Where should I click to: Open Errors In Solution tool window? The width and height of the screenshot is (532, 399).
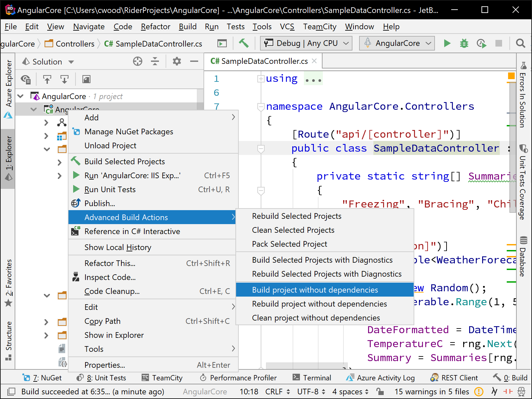click(523, 95)
